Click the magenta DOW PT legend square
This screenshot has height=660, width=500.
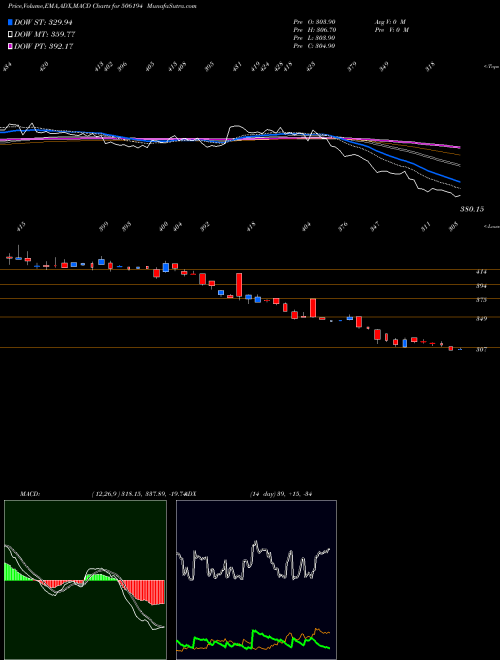tap(10, 46)
